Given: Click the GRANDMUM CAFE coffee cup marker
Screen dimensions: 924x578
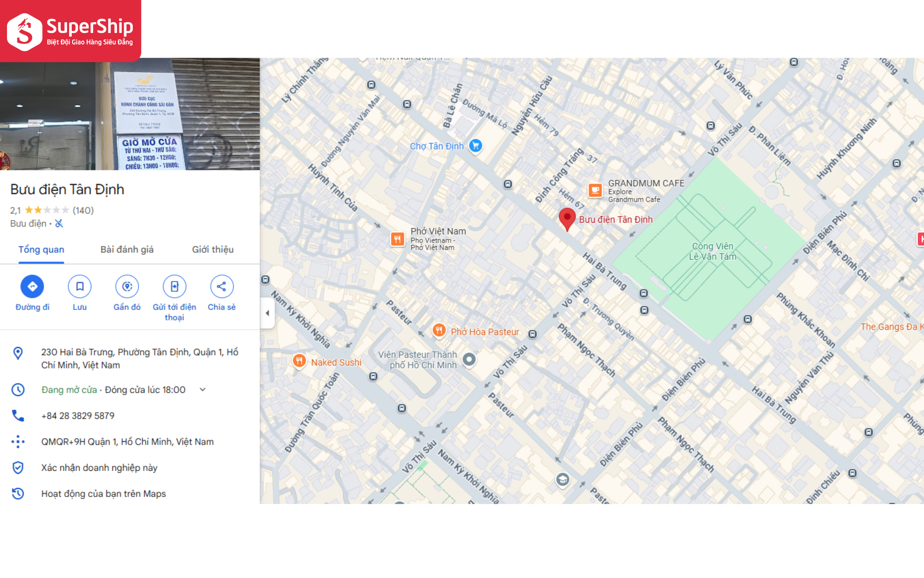Looking at the screenshot, I should [595, 190].
